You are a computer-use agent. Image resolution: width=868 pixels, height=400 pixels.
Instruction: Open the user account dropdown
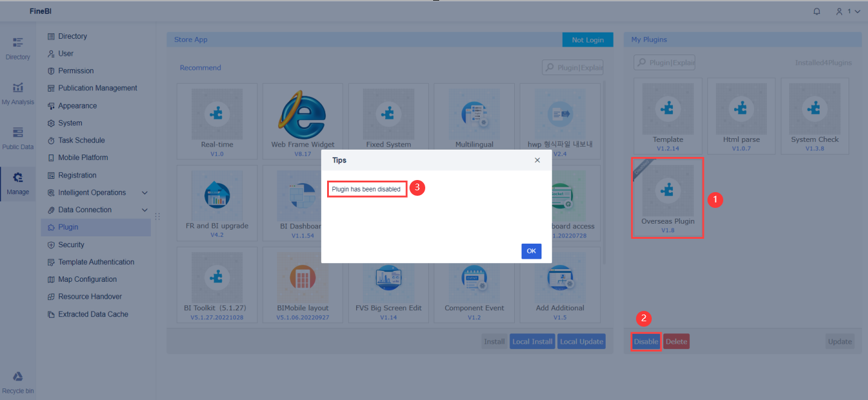[847, 12]
